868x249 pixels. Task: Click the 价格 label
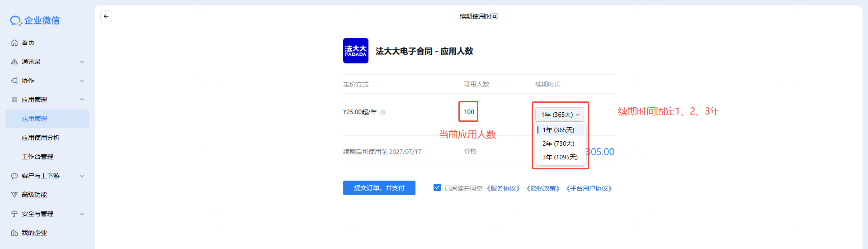tap(470, 151)
